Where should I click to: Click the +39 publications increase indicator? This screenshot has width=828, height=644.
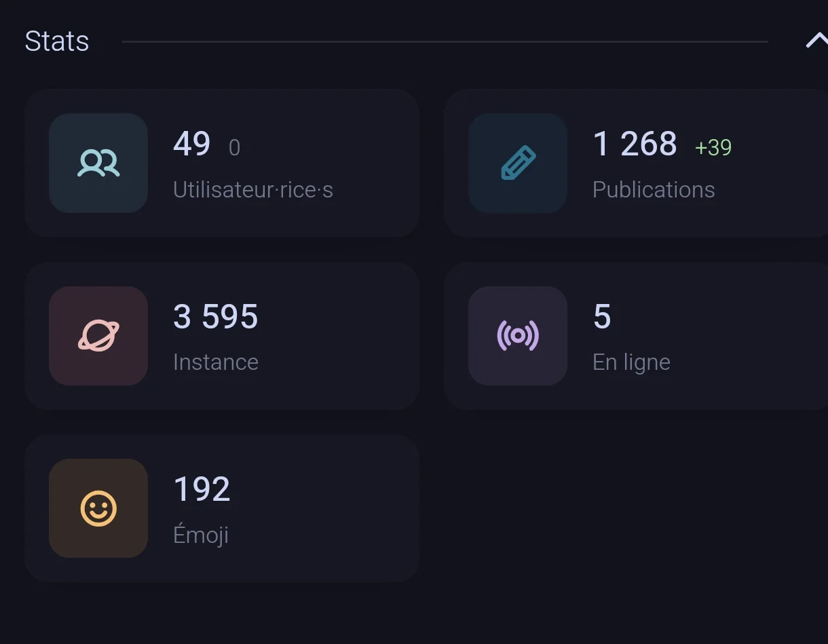click(713, 147)
